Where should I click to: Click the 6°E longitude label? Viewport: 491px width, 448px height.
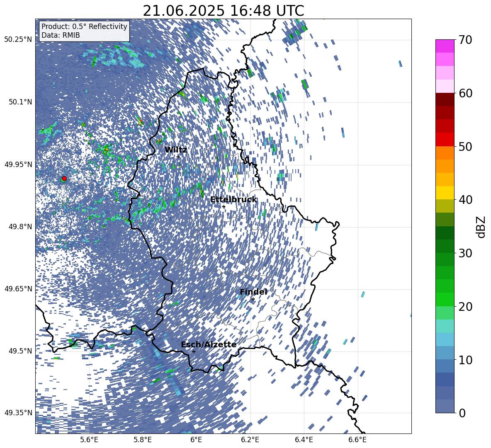point(196,440)
